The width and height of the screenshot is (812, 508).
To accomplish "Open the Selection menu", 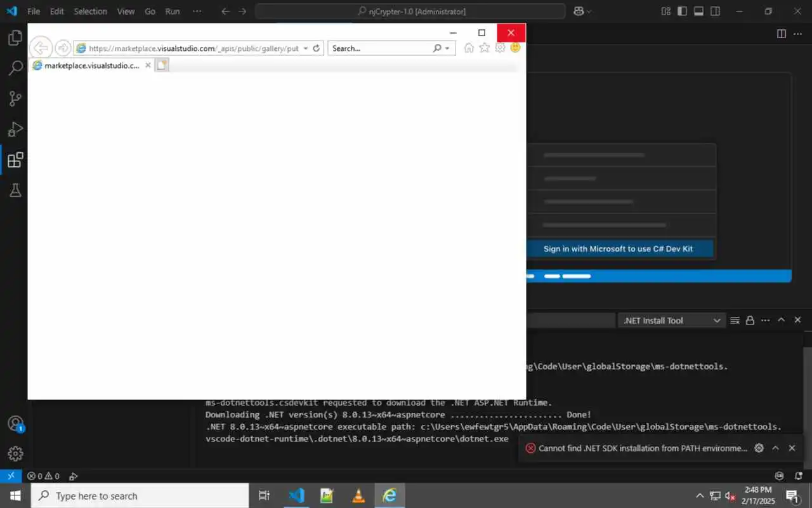I will 91,11.
